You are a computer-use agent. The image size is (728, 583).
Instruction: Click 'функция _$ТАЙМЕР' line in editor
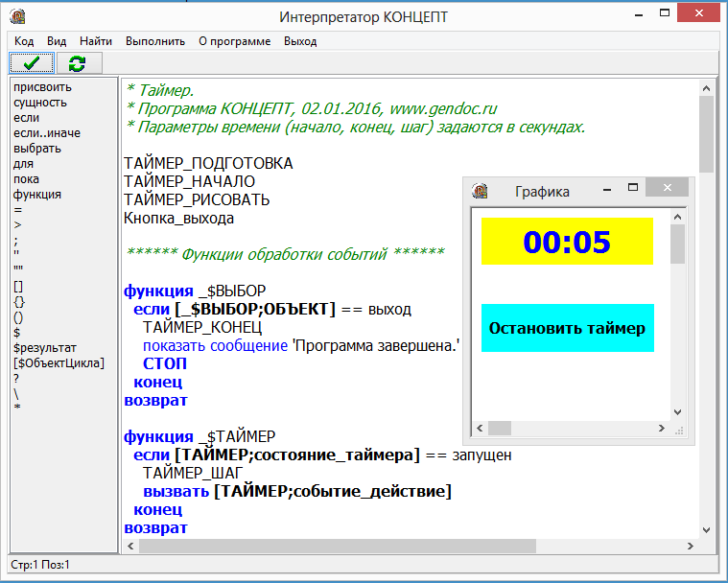pyautogui.click(x=200, y=437)
